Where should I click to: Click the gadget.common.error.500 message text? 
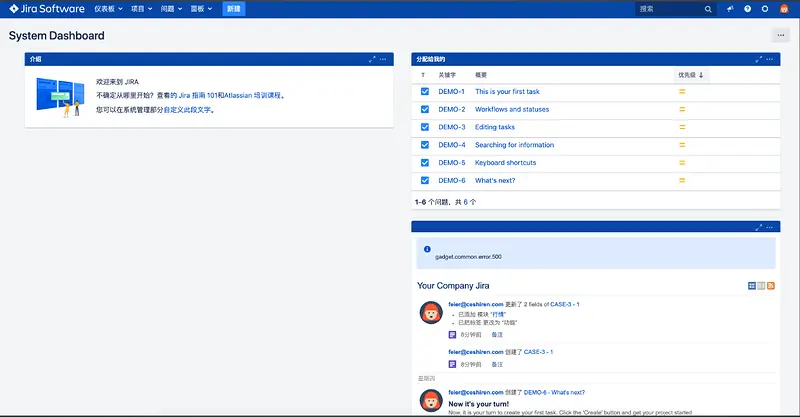coord(468,257)
